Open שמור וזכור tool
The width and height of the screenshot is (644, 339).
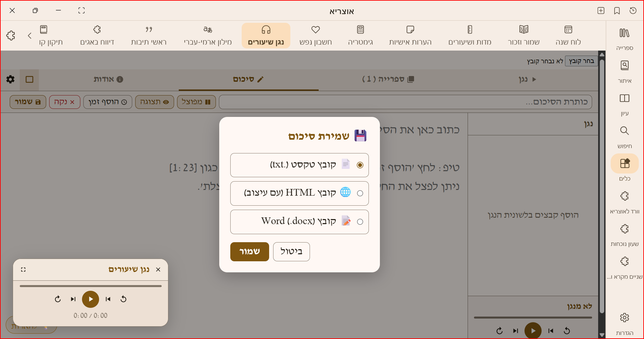524,36
